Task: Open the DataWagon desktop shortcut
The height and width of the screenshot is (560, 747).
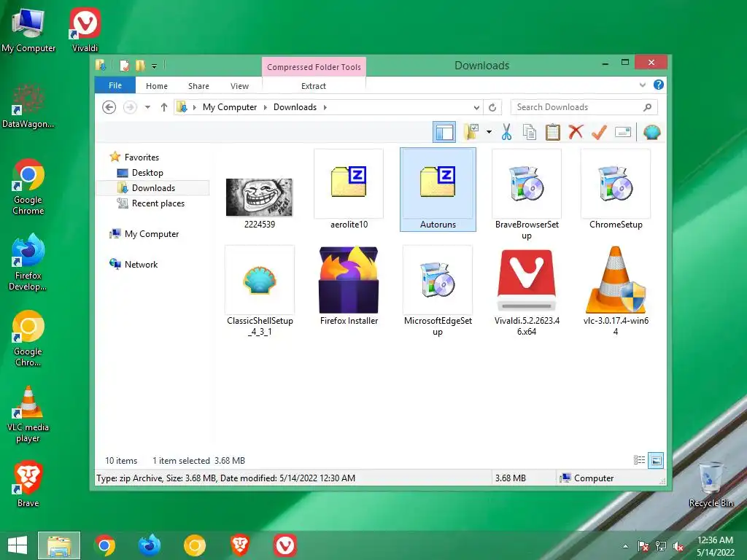Action: coord(28,106)
